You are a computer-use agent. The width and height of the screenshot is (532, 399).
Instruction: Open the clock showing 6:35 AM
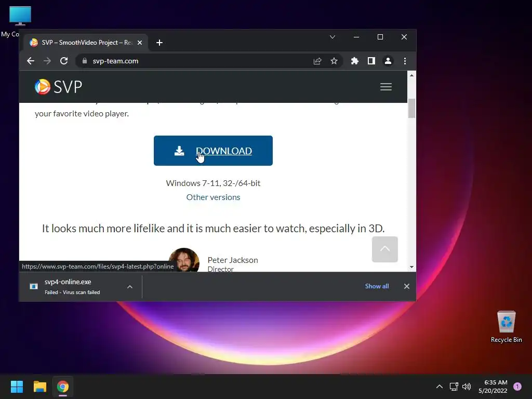pos(493,387)
